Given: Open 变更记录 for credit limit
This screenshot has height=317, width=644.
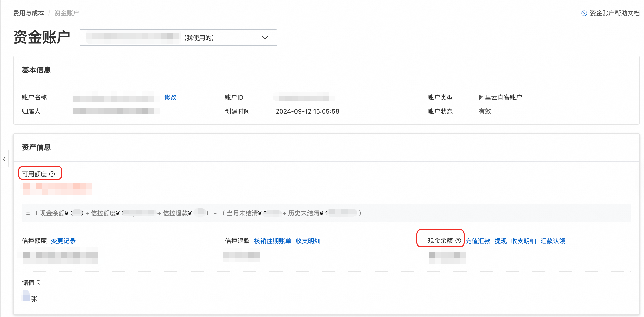Looking at the screenshot, I should tap(63, 241).
